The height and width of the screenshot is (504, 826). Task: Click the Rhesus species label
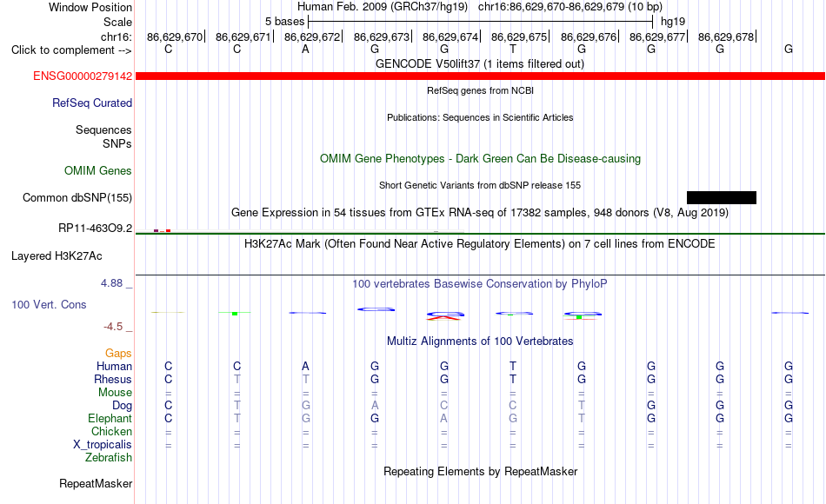pos(113,379)
